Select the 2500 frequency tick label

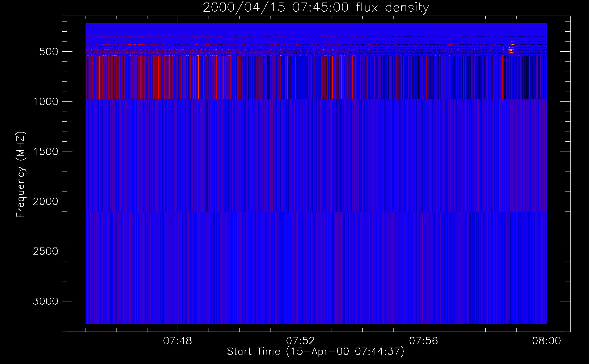coord(46,251)
